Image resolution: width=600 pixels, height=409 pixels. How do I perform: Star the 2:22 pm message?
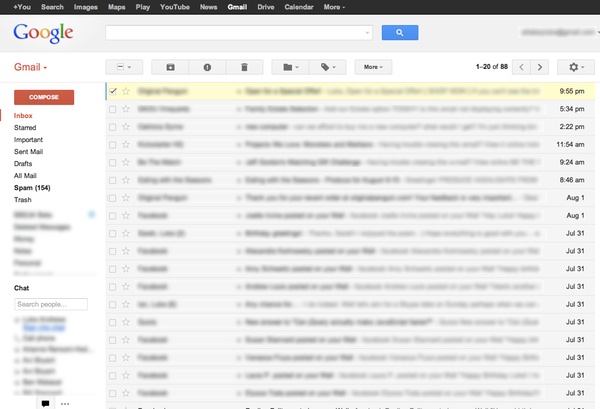[x=126, y=127]
